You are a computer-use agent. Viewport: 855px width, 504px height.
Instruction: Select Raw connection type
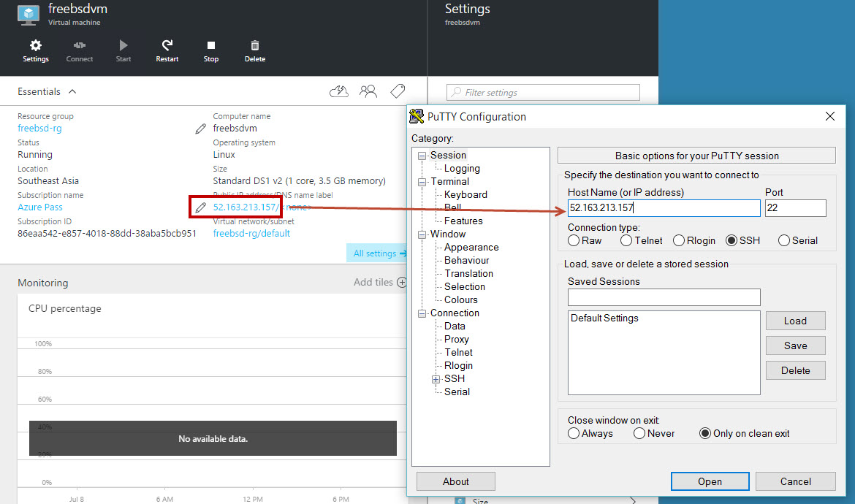pyautogui.click(x=574, y=240)
